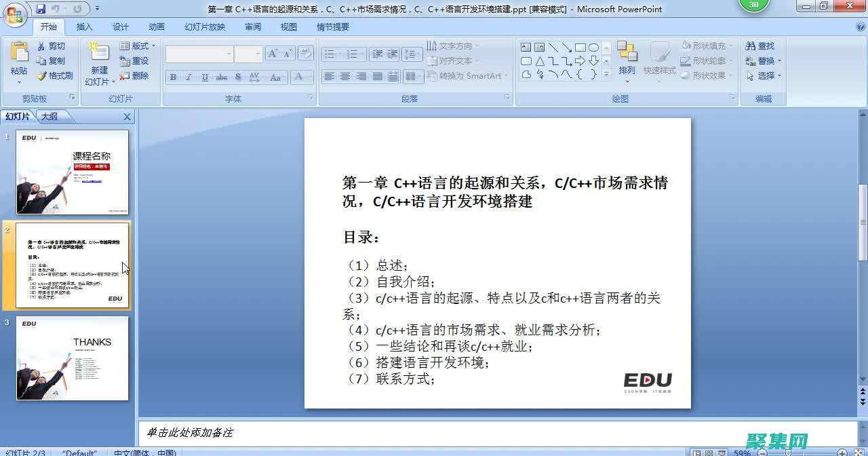This screenshot has height=456, width=868.
Task: Toggle underline formatting
Action: pos(204,77)
